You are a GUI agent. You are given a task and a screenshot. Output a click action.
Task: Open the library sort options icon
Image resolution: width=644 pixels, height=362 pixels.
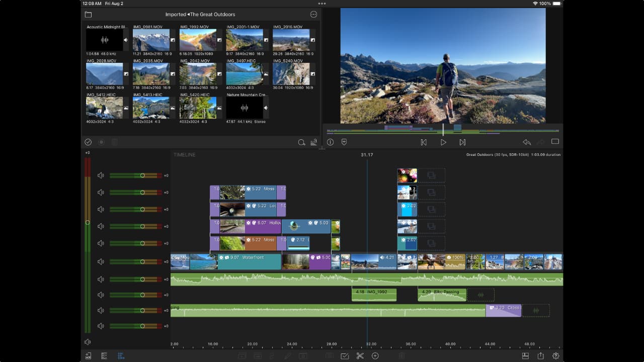click(314, 142)
